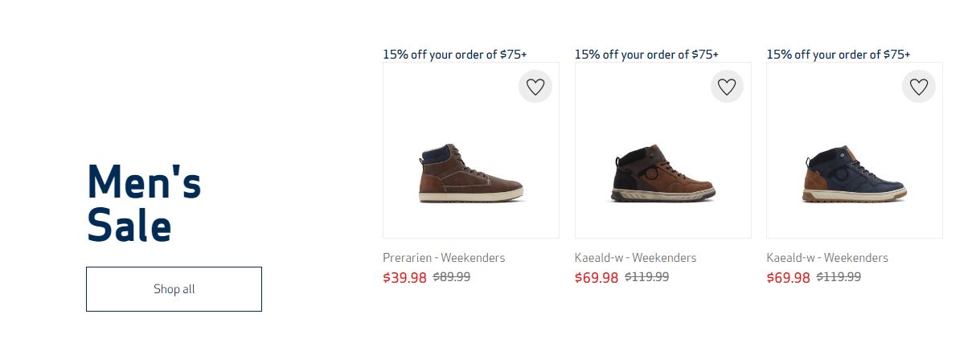Image resolution: width=980 pixels, height=351 pixels.
Task: Click Kaeald-w - Weekenders name under navy boot
Action: 827,258
